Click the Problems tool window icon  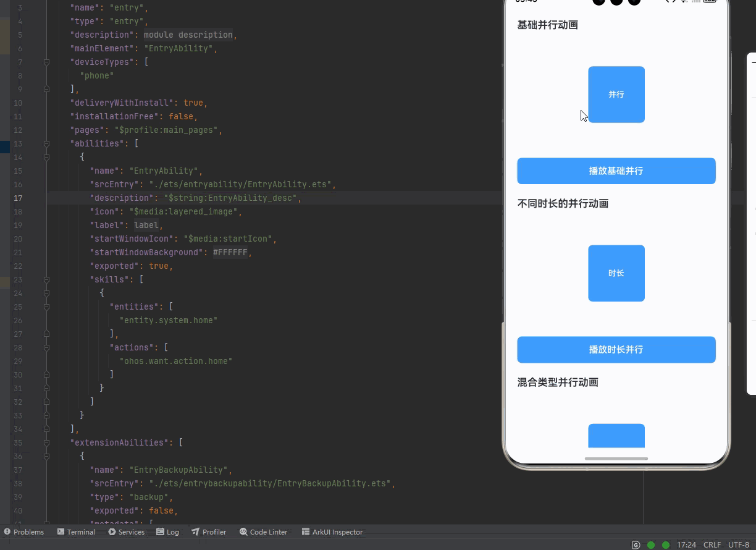pos(7,531)
